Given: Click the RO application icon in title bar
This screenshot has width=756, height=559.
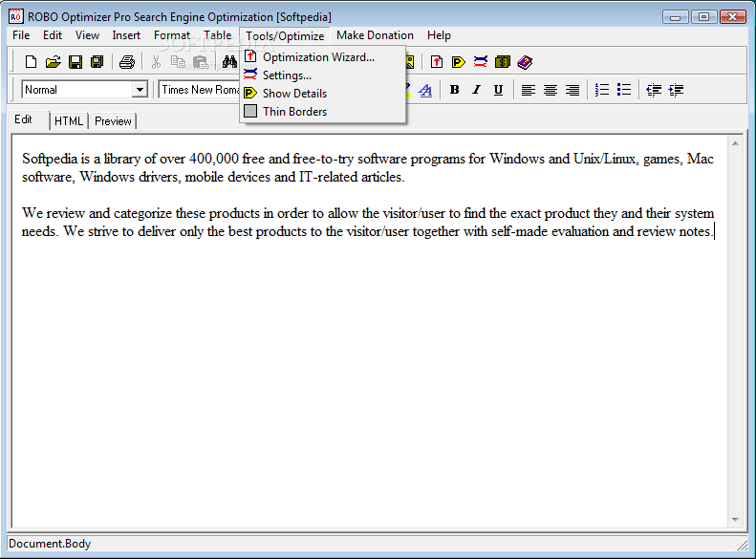Looking at the screenshot, I should (x=16, y=16).
